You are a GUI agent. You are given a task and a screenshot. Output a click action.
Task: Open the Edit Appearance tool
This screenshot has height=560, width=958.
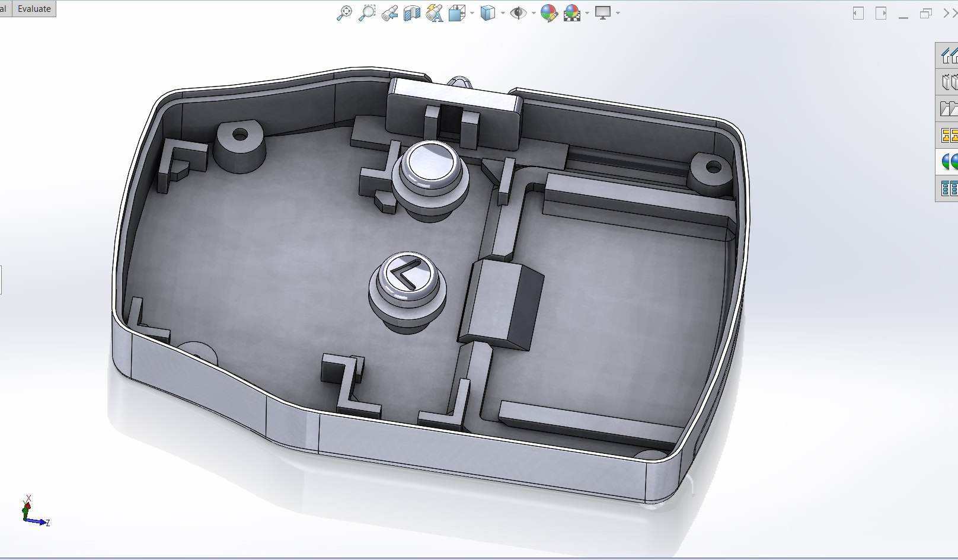click(x=550, y=13)
